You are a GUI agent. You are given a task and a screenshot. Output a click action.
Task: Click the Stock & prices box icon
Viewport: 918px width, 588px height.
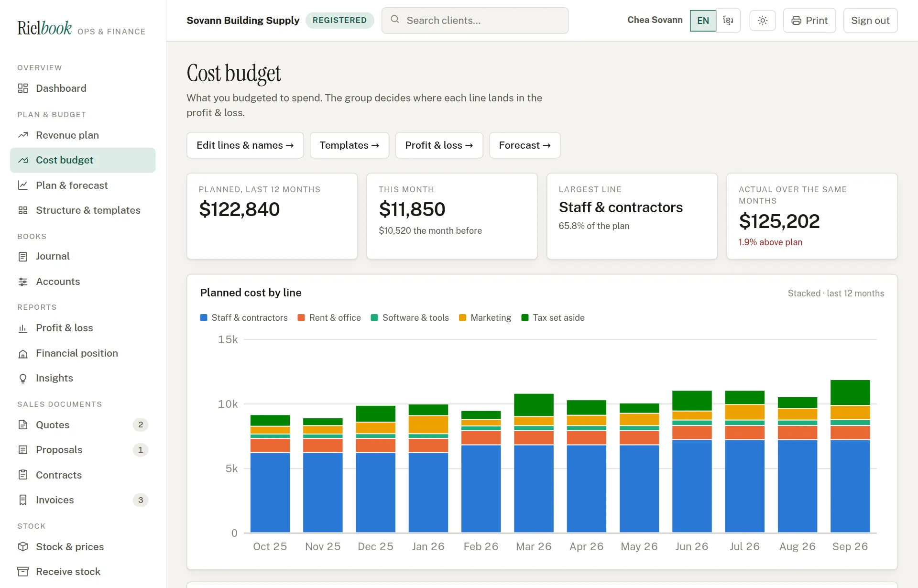(x=23, y=547)
